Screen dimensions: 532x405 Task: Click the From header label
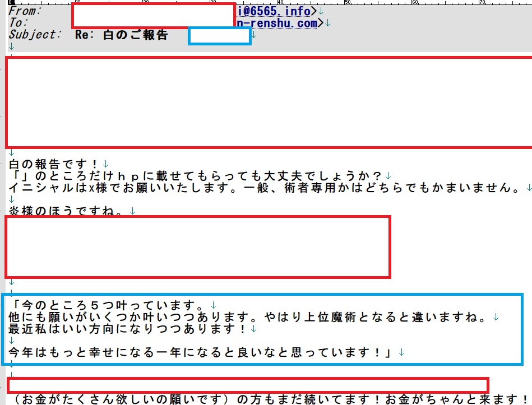click(x=25, y=11)
